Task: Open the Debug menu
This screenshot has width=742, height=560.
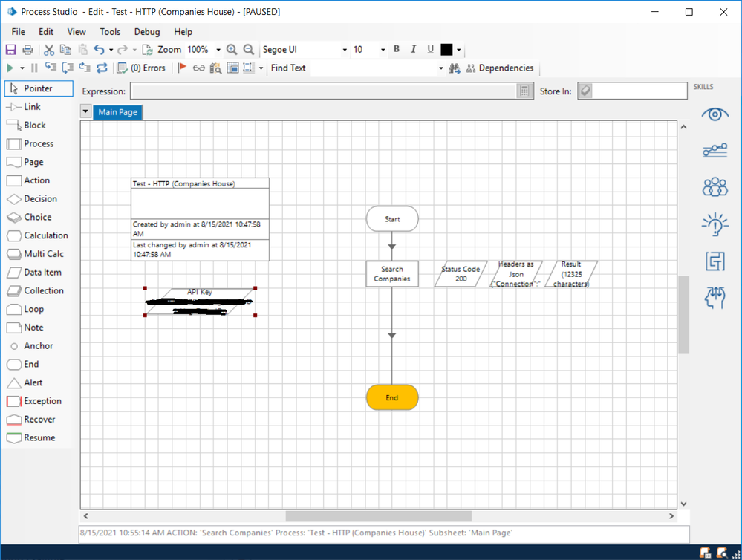Action: coord(146,32)
